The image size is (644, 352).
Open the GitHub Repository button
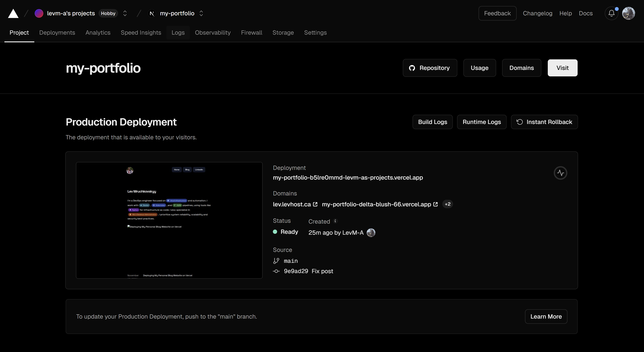[430, 68]
